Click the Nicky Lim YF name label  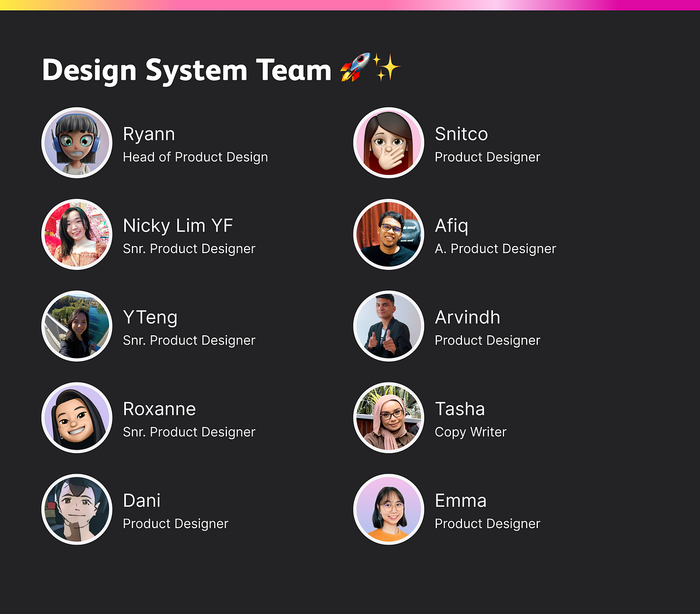point(178,226)
